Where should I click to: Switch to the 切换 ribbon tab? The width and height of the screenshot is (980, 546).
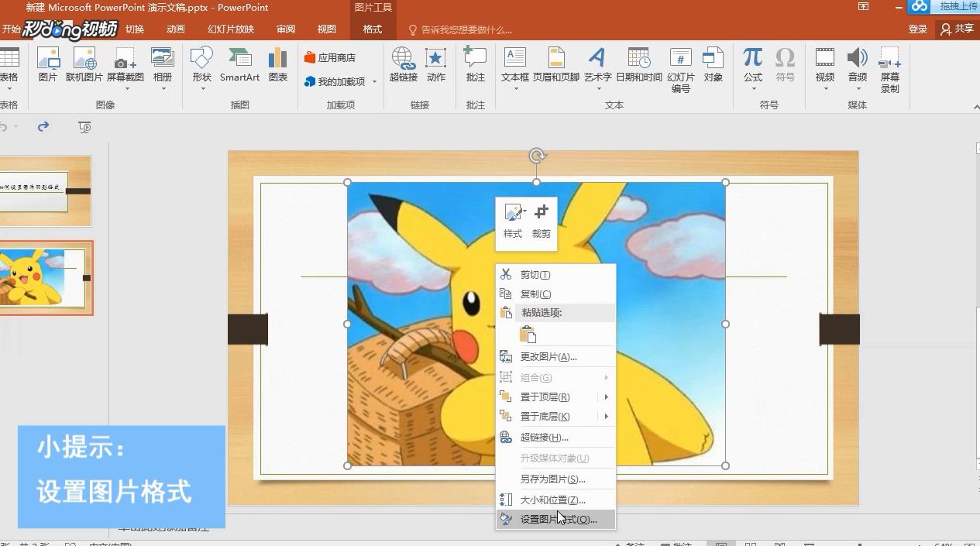pos(135,29)
